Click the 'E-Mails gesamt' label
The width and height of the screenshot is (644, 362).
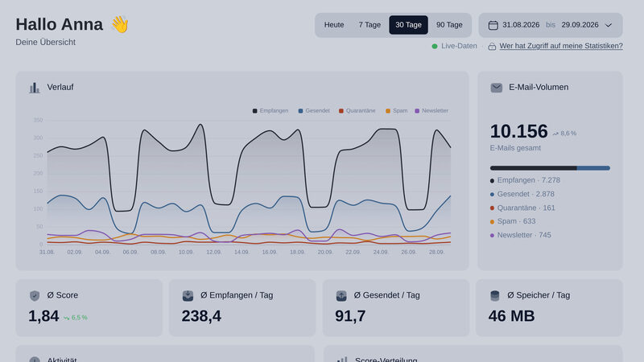515,148
